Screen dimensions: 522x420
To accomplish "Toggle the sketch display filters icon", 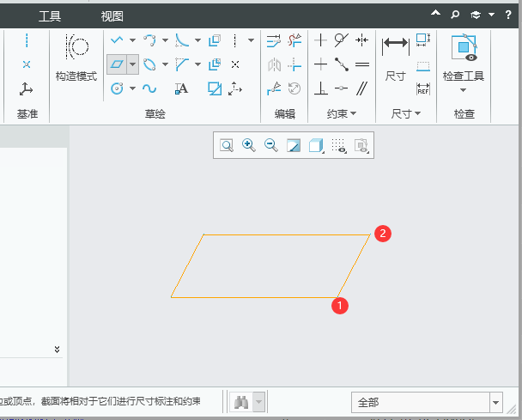I will coord(338,146).
